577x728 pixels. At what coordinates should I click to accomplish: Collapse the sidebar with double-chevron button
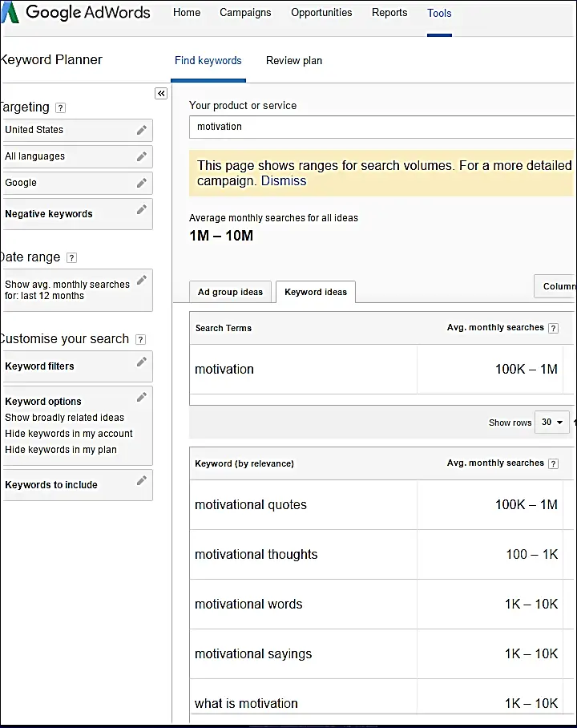pos(161,93)
